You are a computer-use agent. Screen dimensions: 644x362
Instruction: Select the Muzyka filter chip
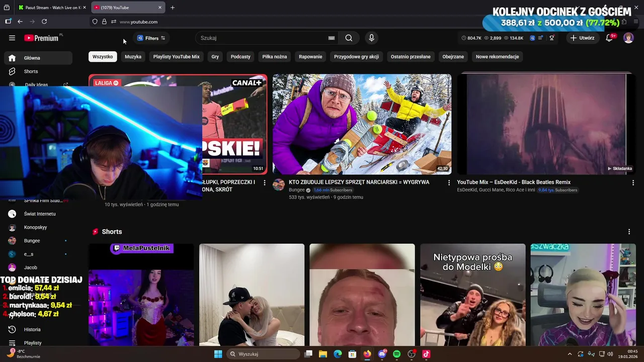point(133,57)
